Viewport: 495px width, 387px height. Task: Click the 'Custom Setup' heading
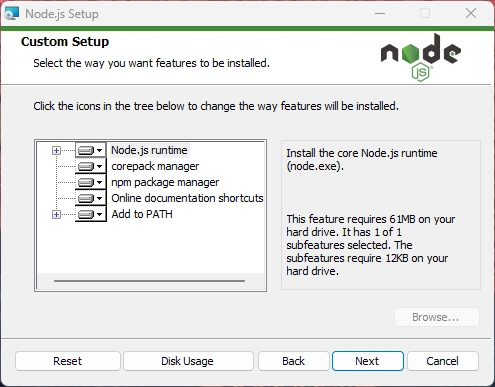[x=65, y=42]
